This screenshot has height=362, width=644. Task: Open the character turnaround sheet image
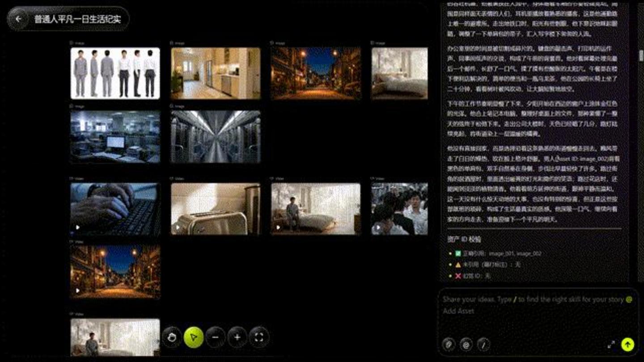[115, 73]
